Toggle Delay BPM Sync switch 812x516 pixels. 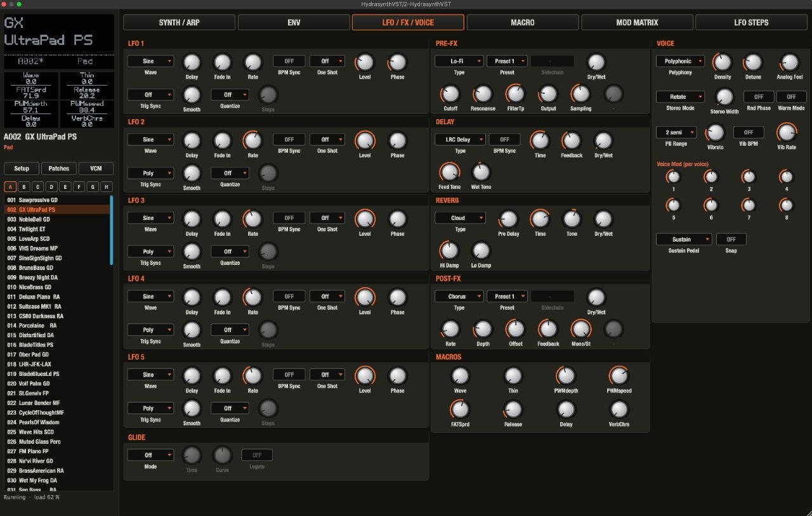(x=504, y=139)
